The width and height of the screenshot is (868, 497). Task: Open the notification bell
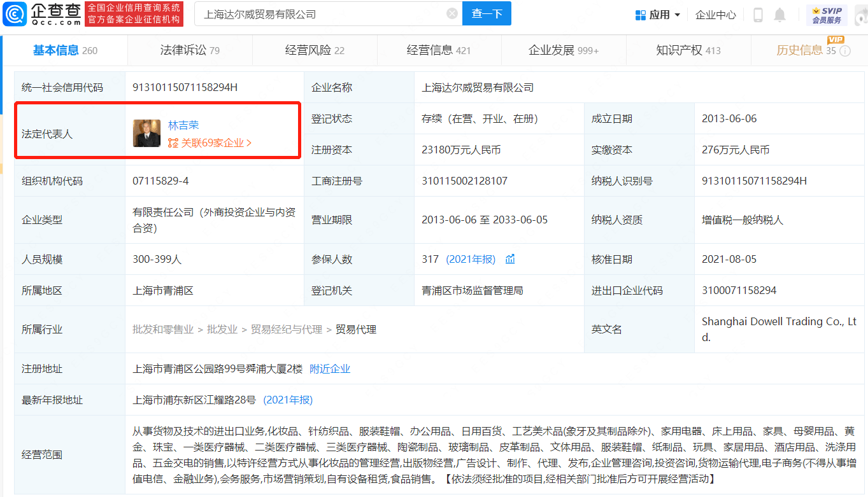(x=780, y=15)
